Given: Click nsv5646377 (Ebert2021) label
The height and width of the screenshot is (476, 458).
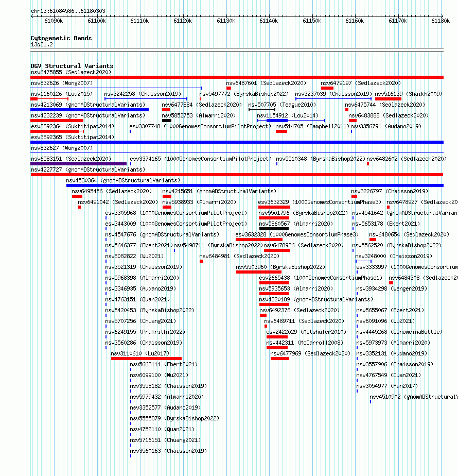Looking at the screenshot, I should [139, 246].
